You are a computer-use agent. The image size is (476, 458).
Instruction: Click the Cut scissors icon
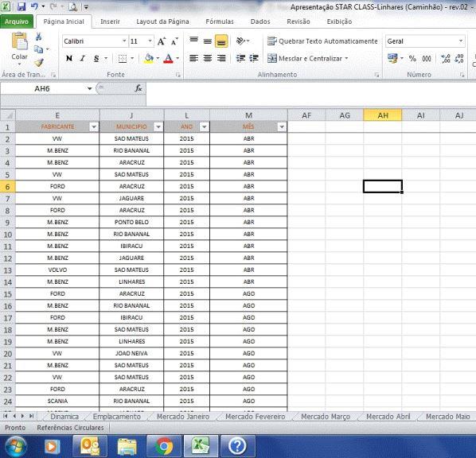[x=38, y=37]
